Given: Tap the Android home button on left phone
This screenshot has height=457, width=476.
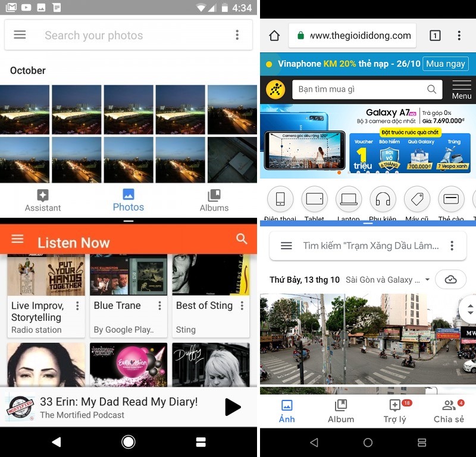Looking at the screenshot, I should point(129,442).
